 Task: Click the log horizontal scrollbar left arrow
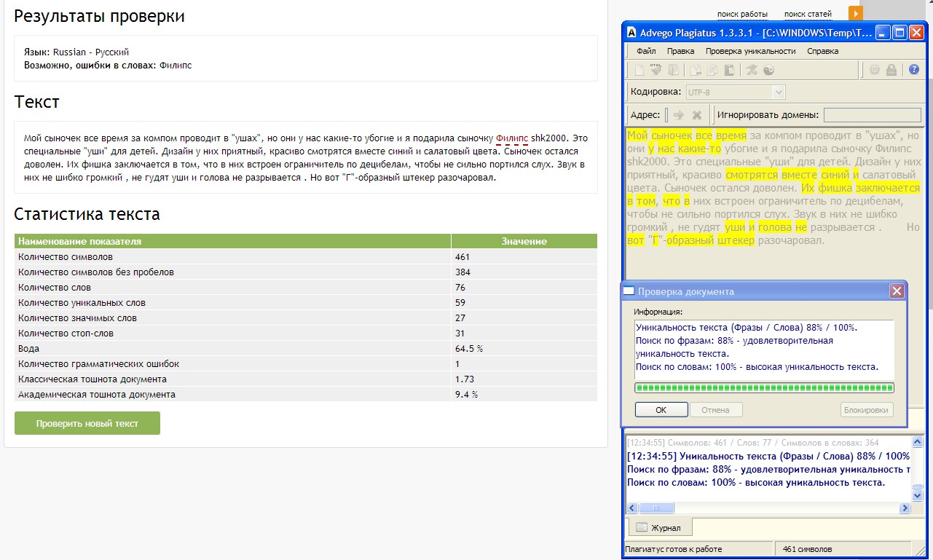pos(631,508)
